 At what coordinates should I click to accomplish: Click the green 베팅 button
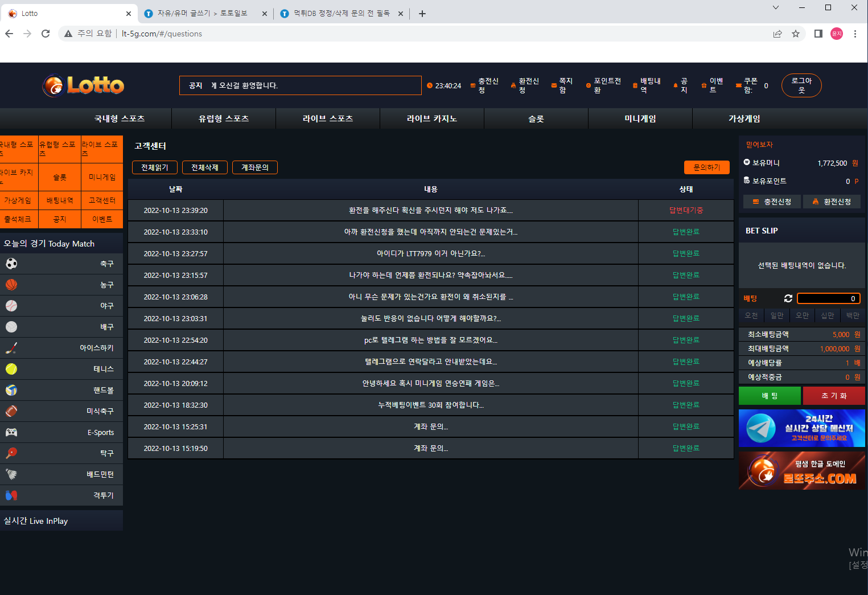770,396
